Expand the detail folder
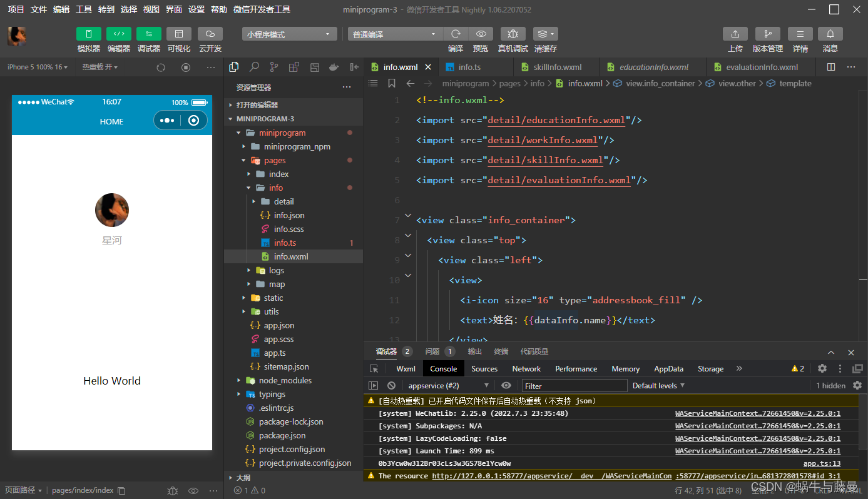 point(253,201)
